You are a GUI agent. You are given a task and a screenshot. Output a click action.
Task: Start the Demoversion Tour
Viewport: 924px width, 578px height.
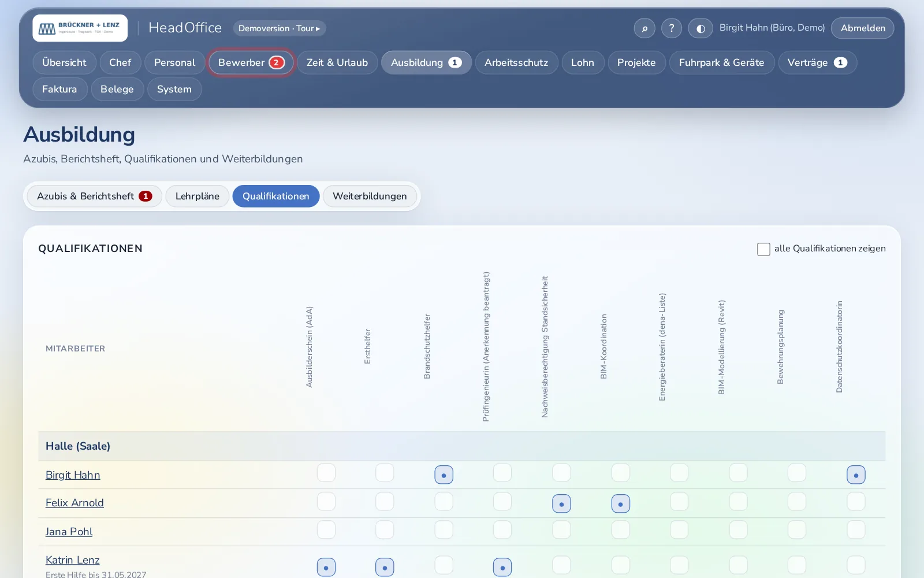[280, 28]
